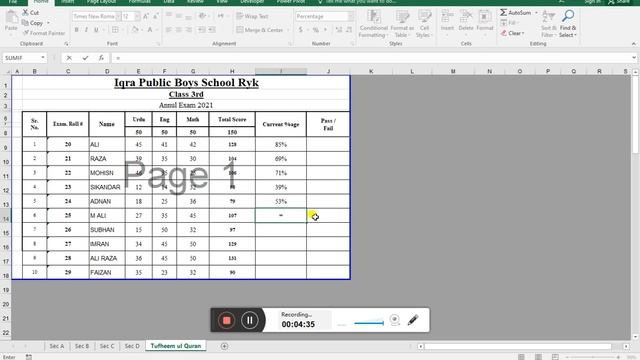This screenshot has width=640, height=360.
Task: Click the Increase Font Size icon
Action: [146, 16]
